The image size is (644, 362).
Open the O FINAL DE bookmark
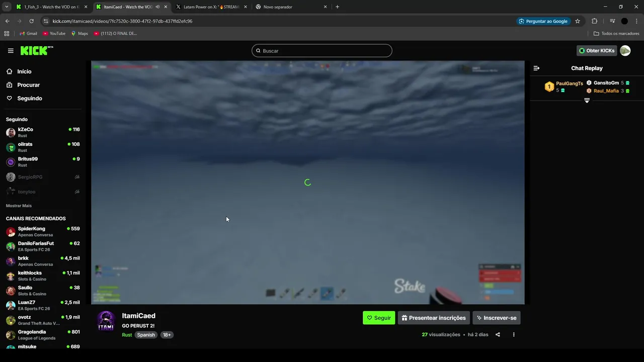click(115, 34)
